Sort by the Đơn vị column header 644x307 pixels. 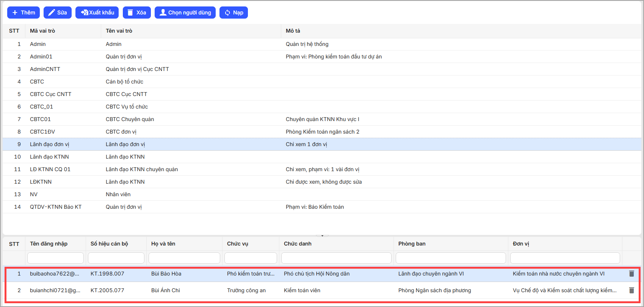pos(521,244)
